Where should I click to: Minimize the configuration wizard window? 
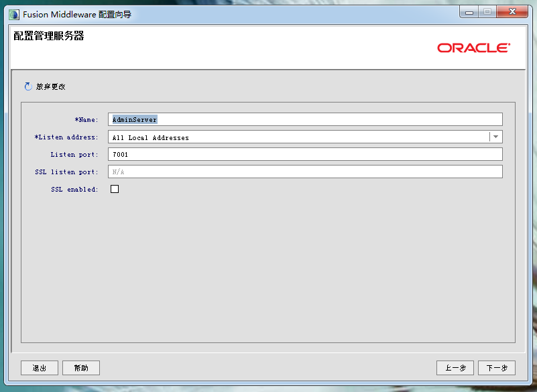(x=469, y=12)
